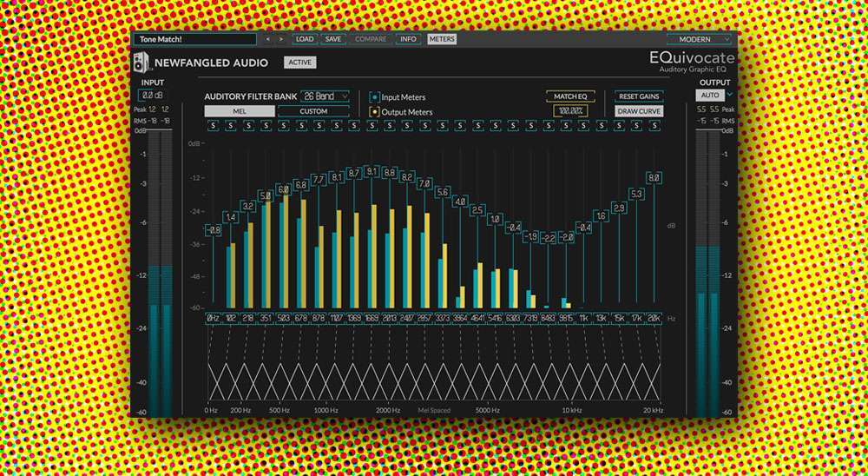Toggle the Input Meters checkbox
The image size is (868, 476).
coord(374,97)
